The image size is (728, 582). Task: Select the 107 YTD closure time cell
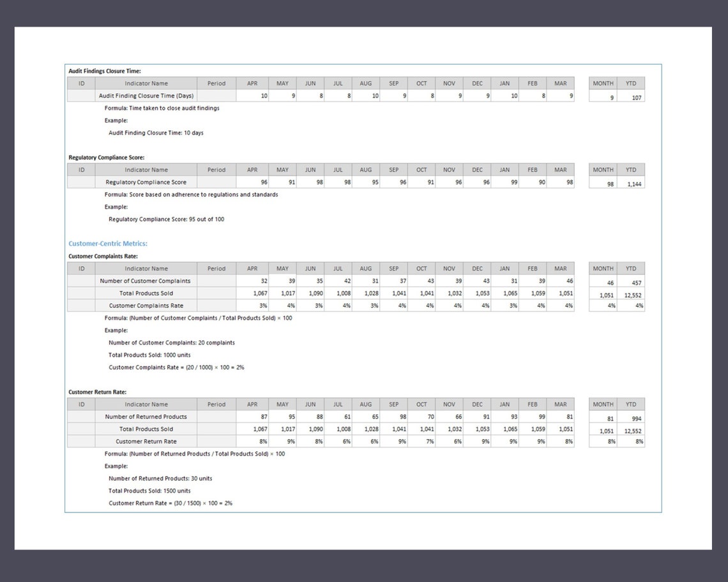[638, 96]
